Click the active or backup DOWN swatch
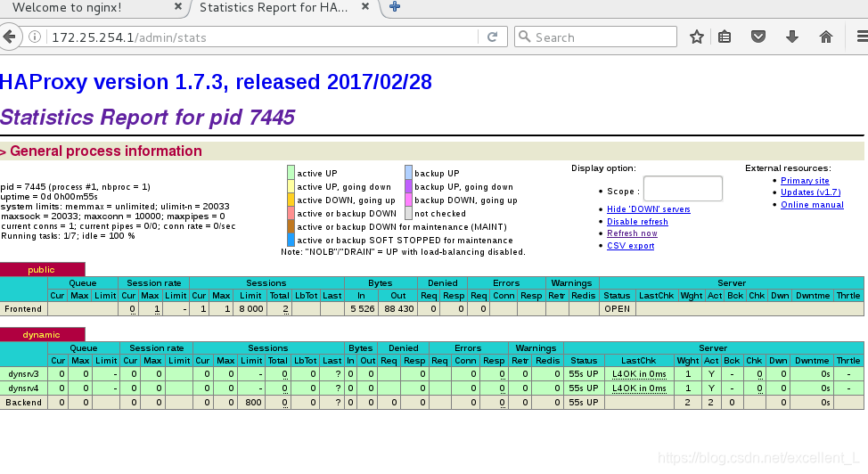This screenshot has width=868, height=474. pyautogui.click(x=291, y=213)
